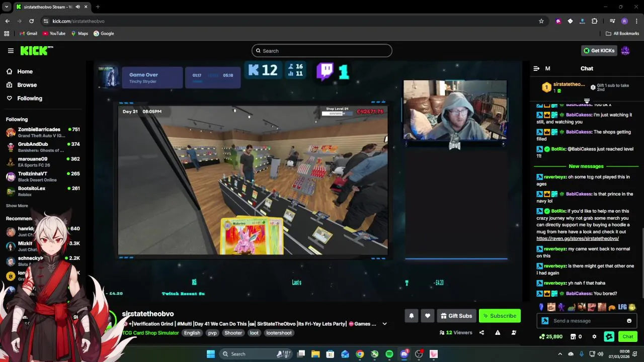Follow the channel with heart button

(x=428, y=316)
